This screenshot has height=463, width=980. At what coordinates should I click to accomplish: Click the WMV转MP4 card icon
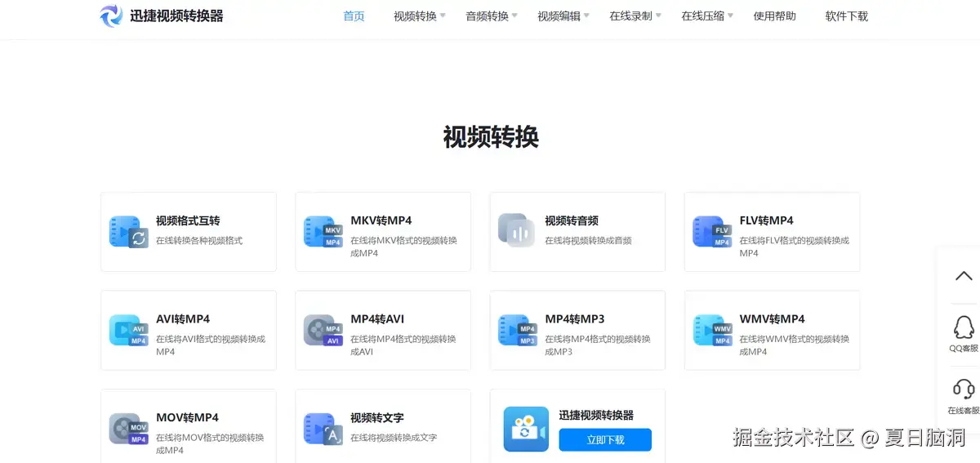click(x=712, y=330)
